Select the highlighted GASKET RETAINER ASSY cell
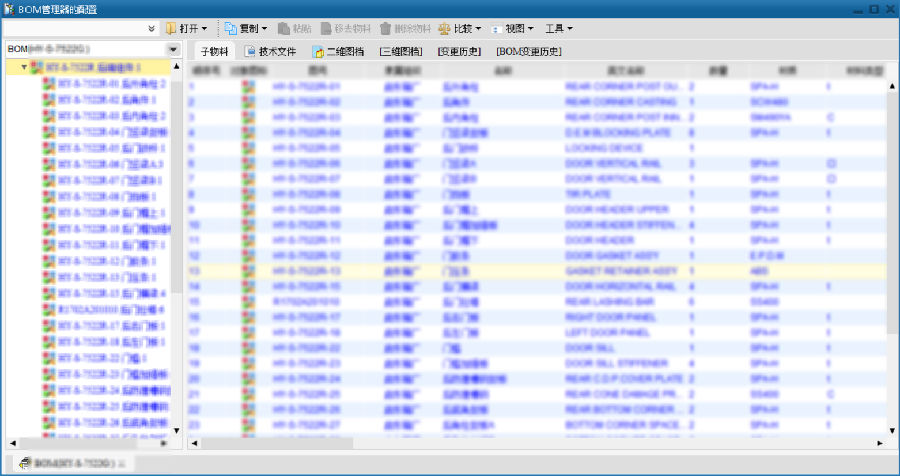Viewport: 900px width, 476px height. click(622, 271)
